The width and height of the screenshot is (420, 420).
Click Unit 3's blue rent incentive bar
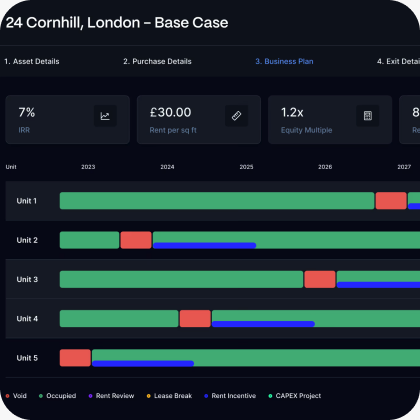pyautogui.click(x=378, y=285)
